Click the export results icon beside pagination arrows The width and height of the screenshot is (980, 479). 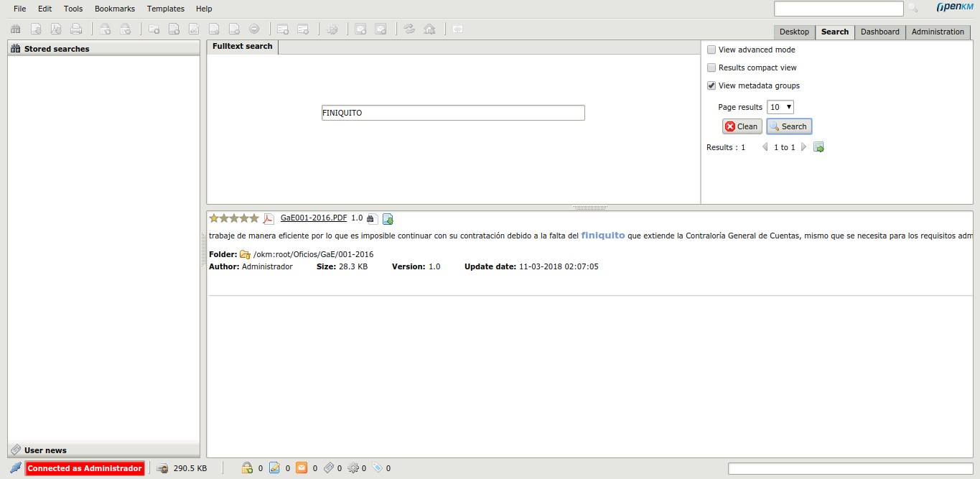tap(818, 147)
